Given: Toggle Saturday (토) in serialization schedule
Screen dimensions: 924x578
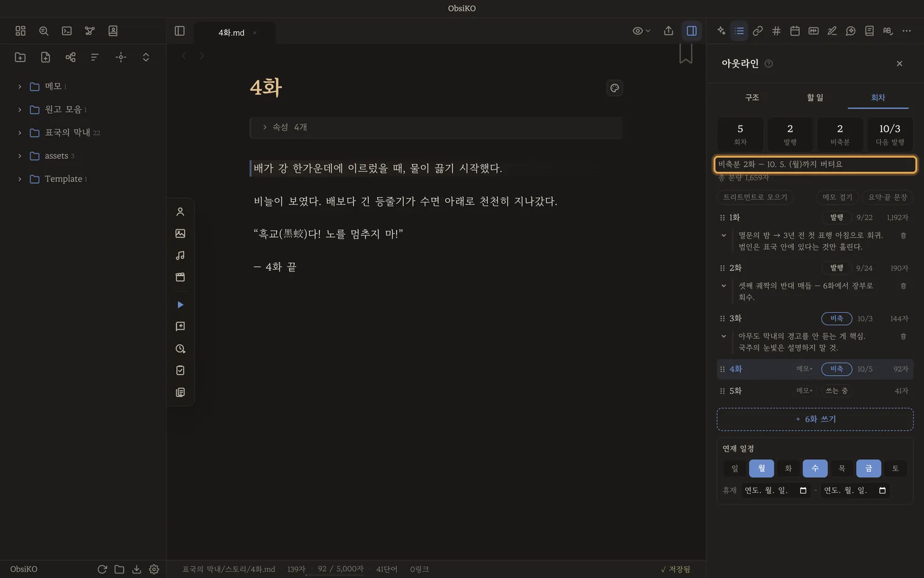Looking at the screenshot, I should (895, 468).
